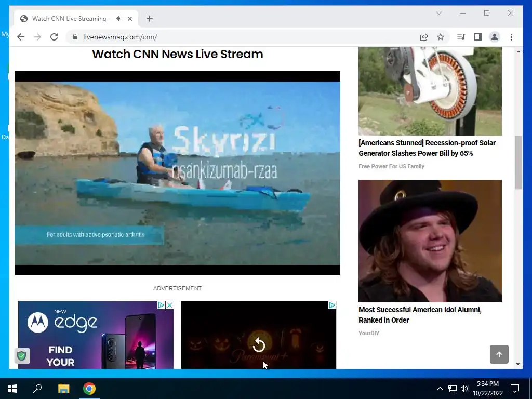
Task: Click the scrollbar up arrow
Action: (518, 51)
